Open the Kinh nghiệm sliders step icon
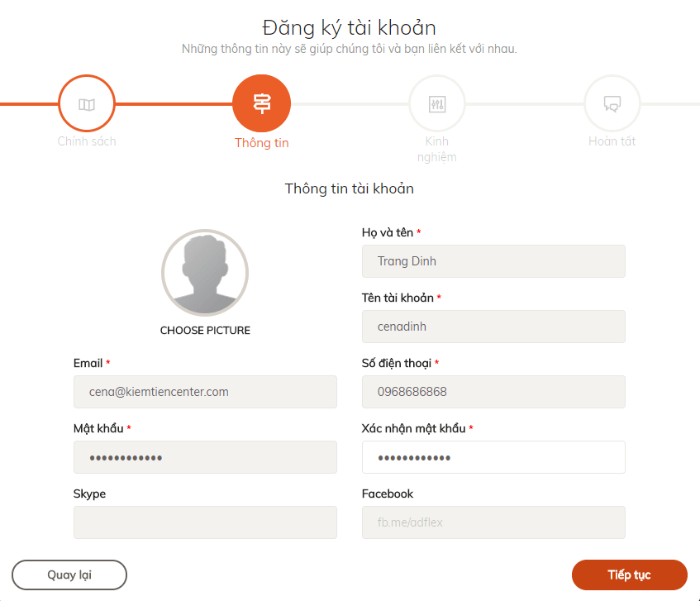Screen dimensions: 700x601 (x=437, y=103)
